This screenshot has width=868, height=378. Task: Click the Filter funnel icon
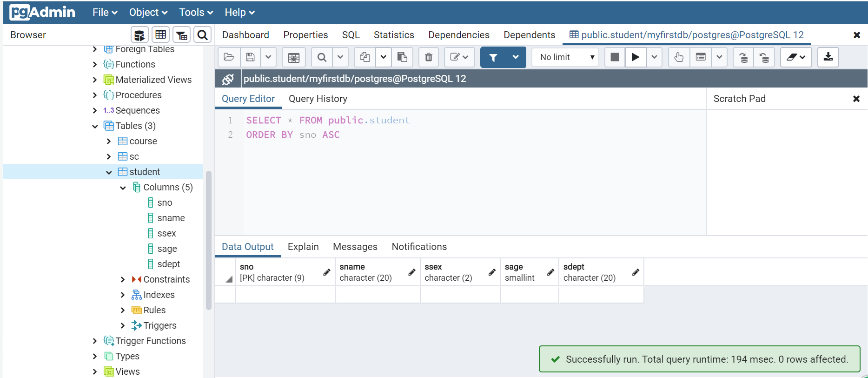[493, 57]
